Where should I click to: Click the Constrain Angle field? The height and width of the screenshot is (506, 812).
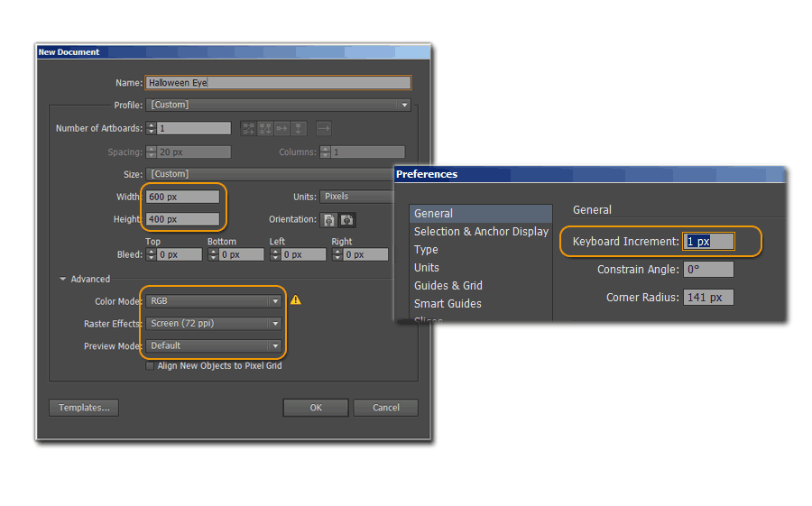point(708,270)
